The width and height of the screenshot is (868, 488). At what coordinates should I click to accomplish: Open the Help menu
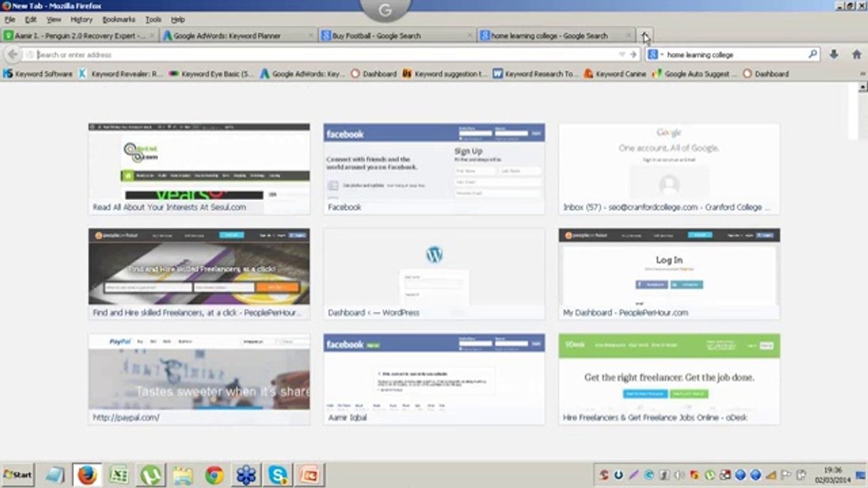pos(178,20)
